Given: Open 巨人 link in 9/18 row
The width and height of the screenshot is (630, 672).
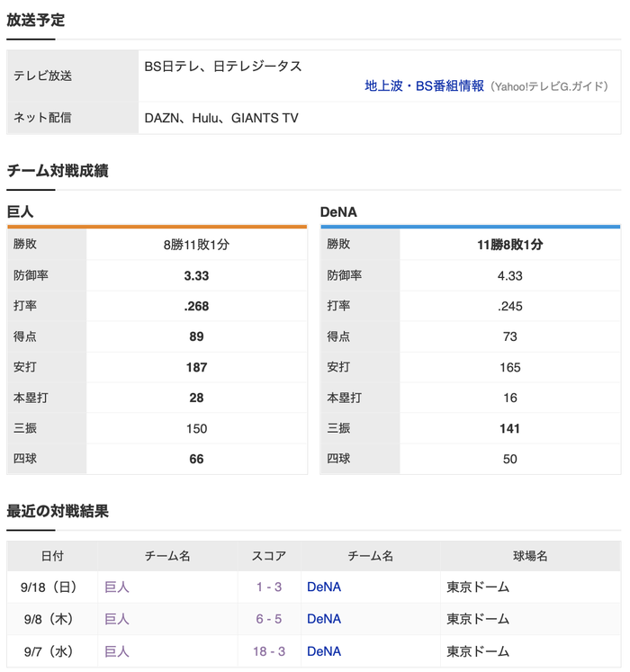Looking at the screenshot, I should pos(117,587).
